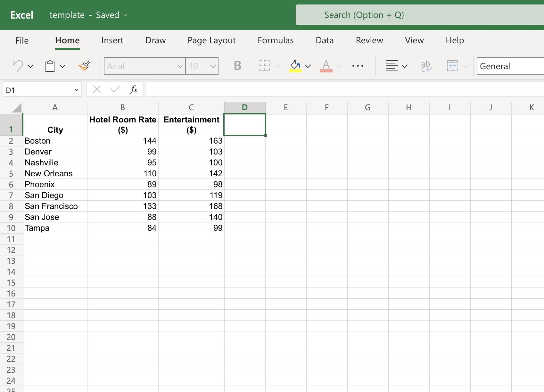544x392 pixels.
Task: Open the More font options ellipsis
Action: (x=358, y=66)
